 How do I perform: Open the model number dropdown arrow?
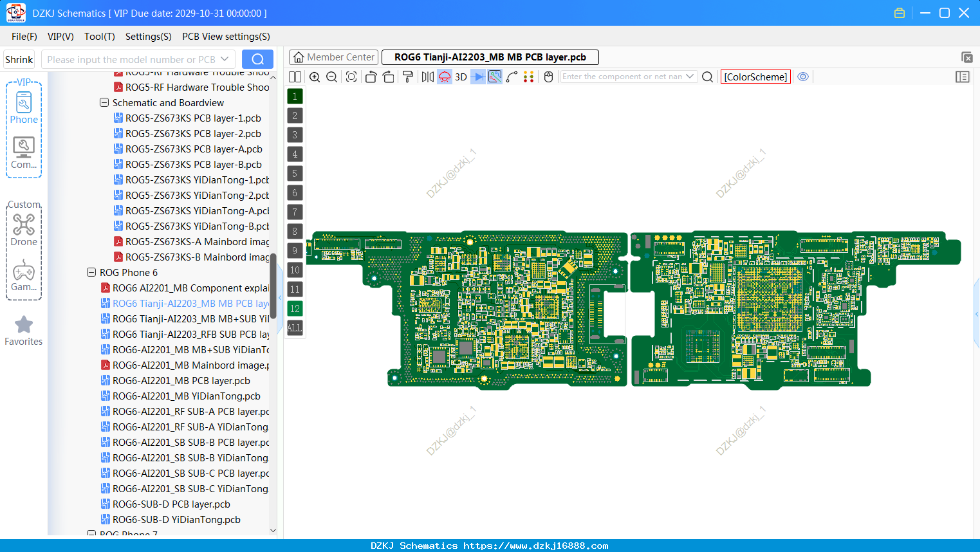click(225, 59)
